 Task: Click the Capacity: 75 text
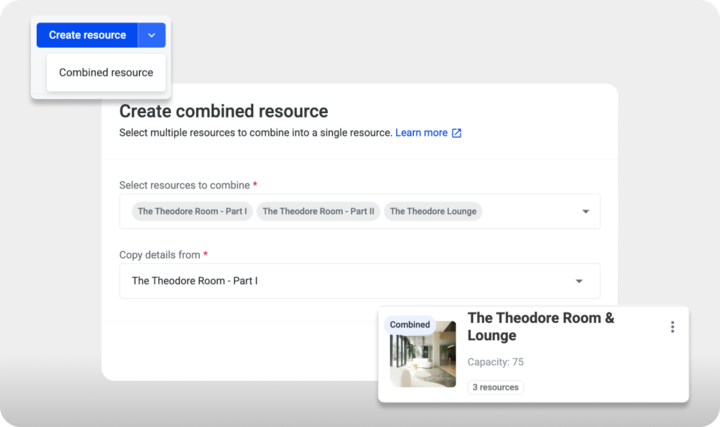pyautogui.click(x=495, y=362)
